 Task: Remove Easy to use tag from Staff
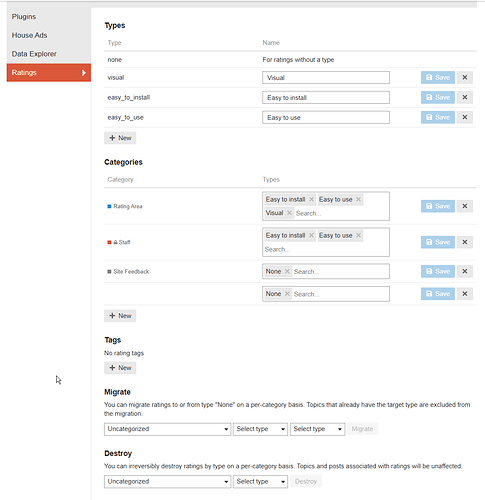point(358,235)
